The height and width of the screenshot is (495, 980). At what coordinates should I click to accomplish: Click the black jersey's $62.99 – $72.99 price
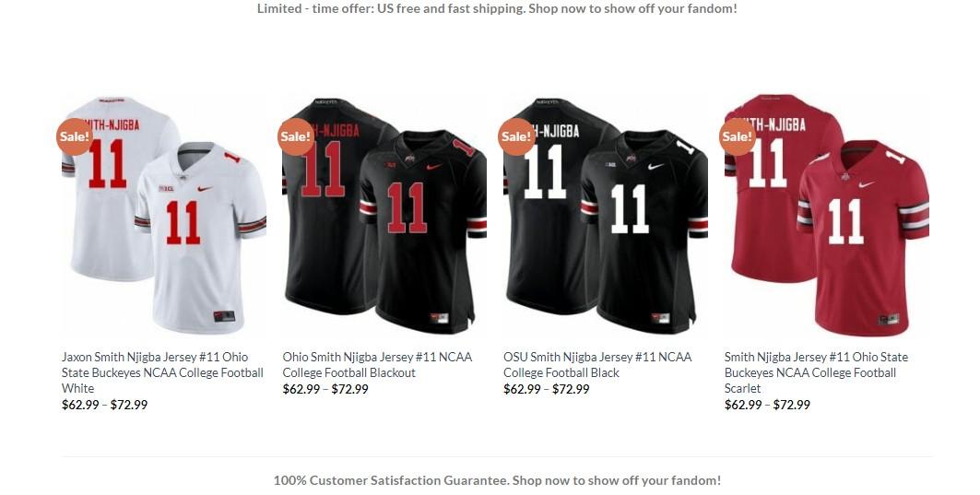coord(547,389)
